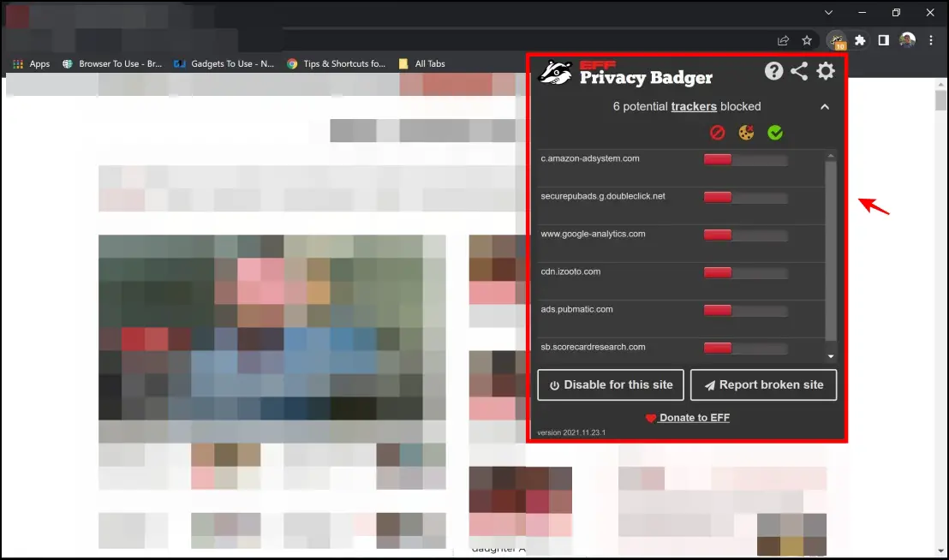Viewport: 949px width, 560px height.
Task: Open the Tips & Shortcuts bookmark
Action: pyautogui.click(x=336, y=63)
